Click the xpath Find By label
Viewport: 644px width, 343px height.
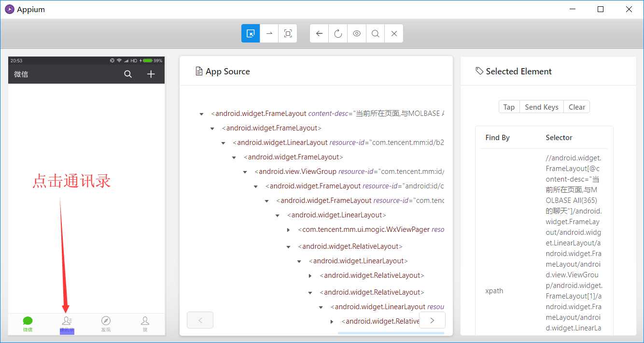click(x=494, y=291)
